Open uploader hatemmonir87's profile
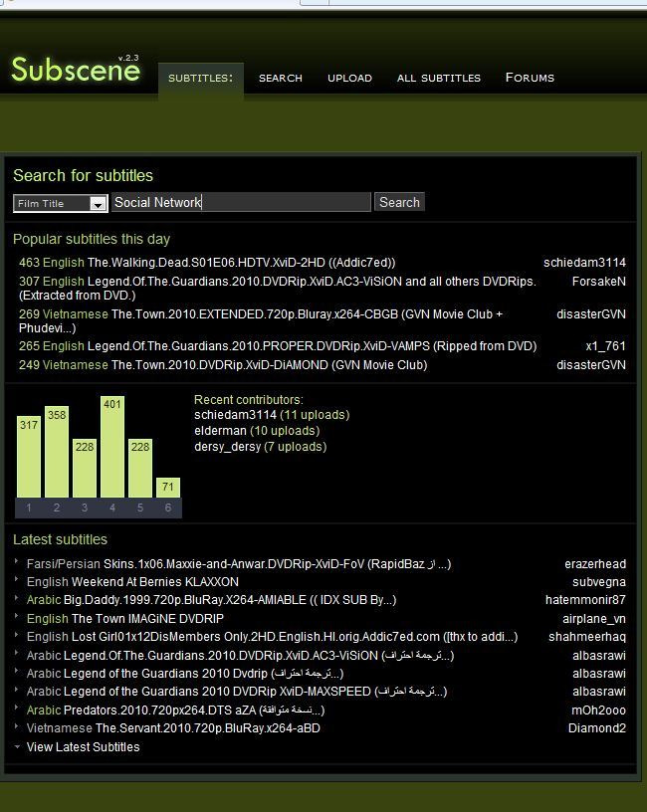This screenshot has width=647, height=812. pos(585,600)
